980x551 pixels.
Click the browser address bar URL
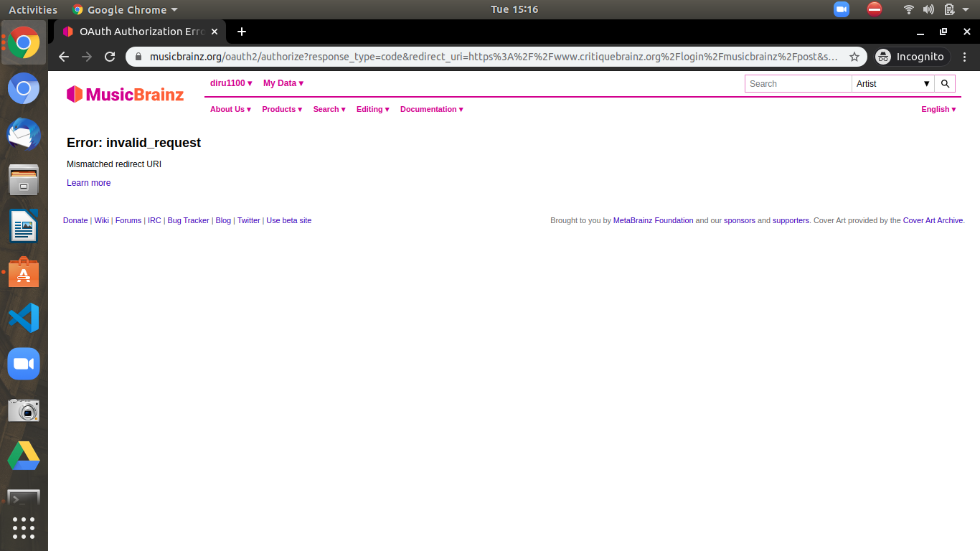coord(494,57)
